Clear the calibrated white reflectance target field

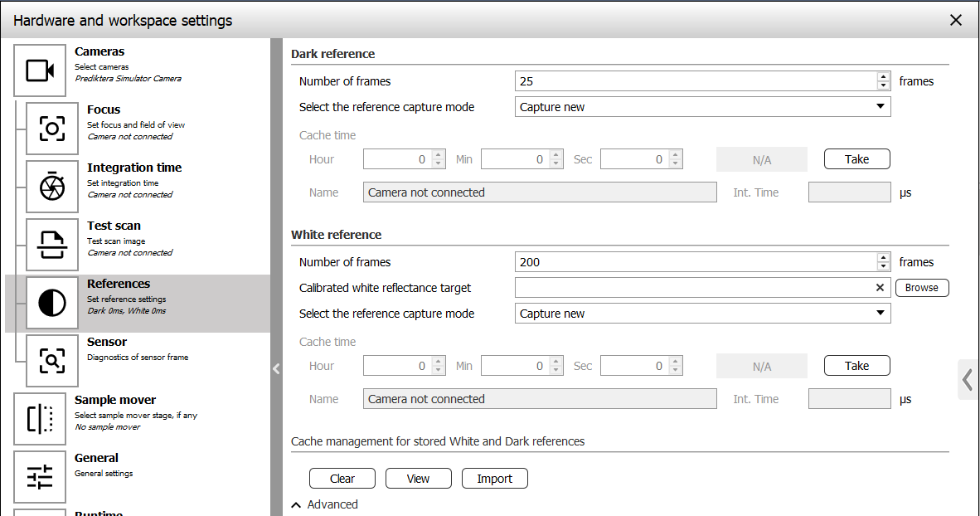880,288
